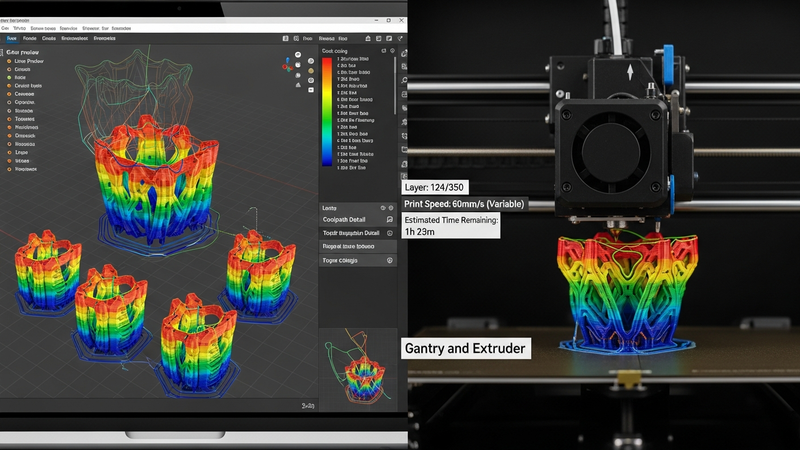Click the third row in lower panel
Viewport: 800px width, 450px height.
tap(358, 246)
